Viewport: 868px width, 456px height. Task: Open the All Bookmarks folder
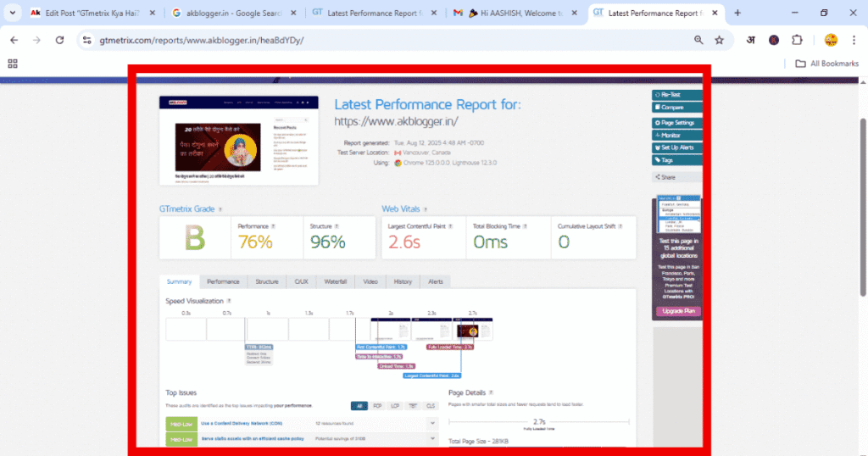point(827,64)
